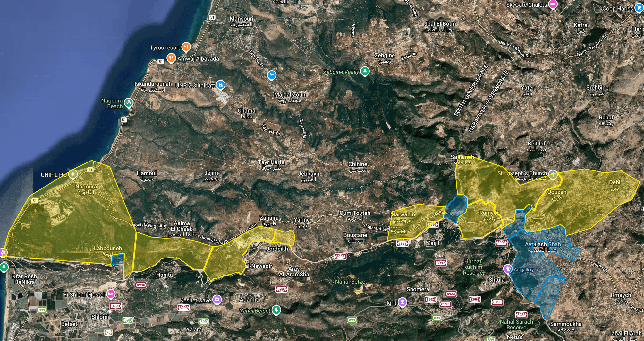Select the Chihine label
644x341 pixels.
tap(358, 167)
